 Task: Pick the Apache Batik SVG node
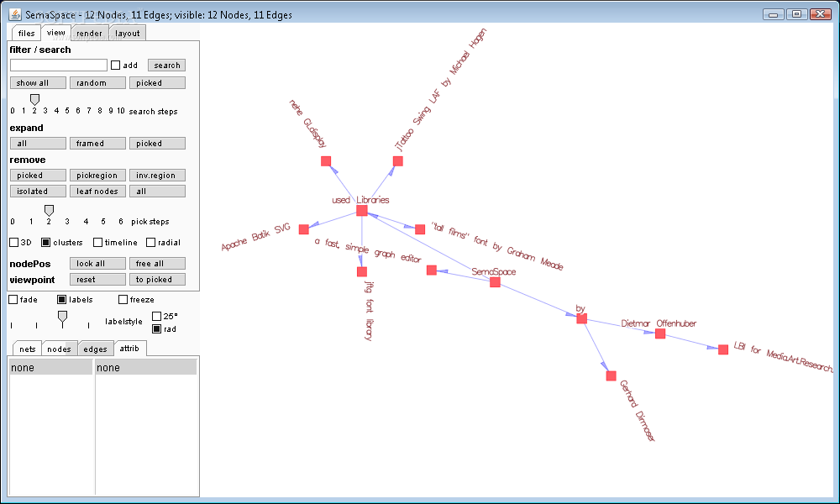click(304, 229)
